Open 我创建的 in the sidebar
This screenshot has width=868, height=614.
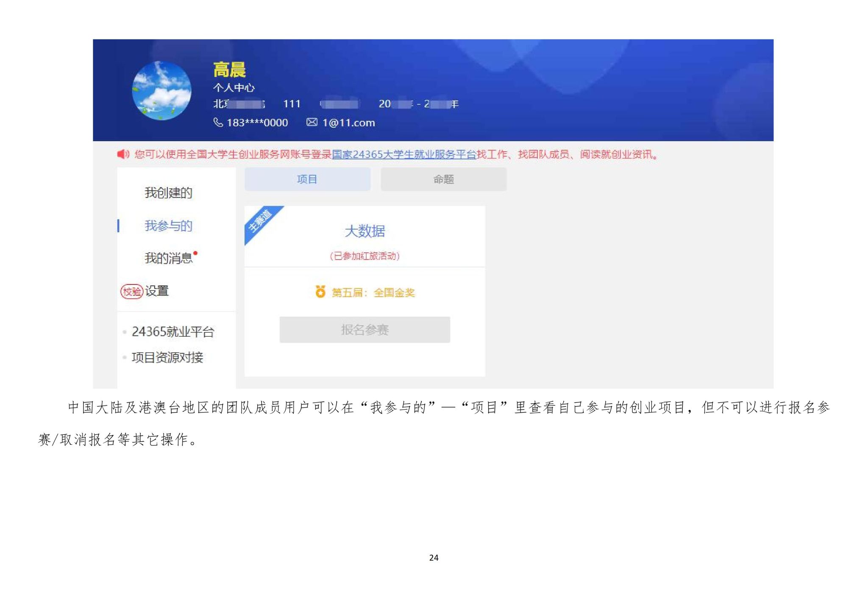(x=168, y=193)
